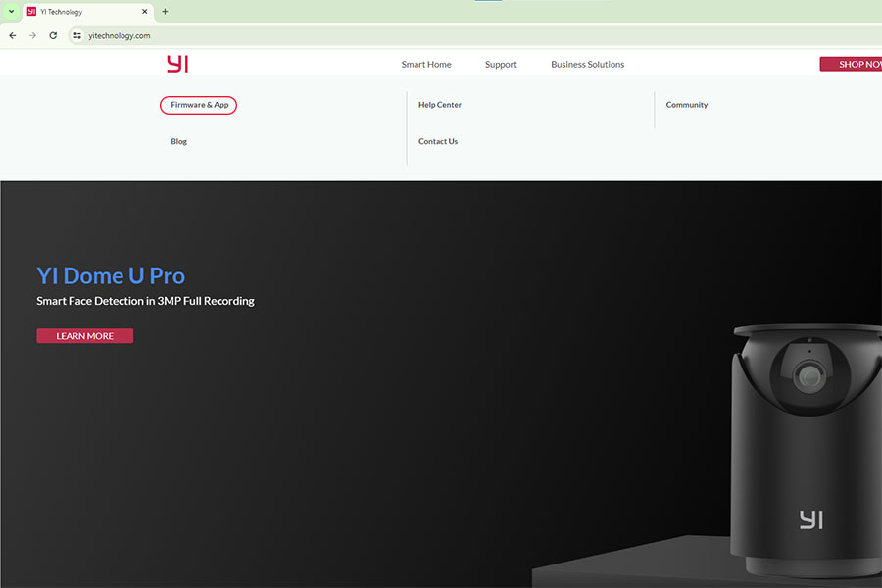Go to the Blog page
Viewport: 882px width, 588px height.
(x=178, y=142)
